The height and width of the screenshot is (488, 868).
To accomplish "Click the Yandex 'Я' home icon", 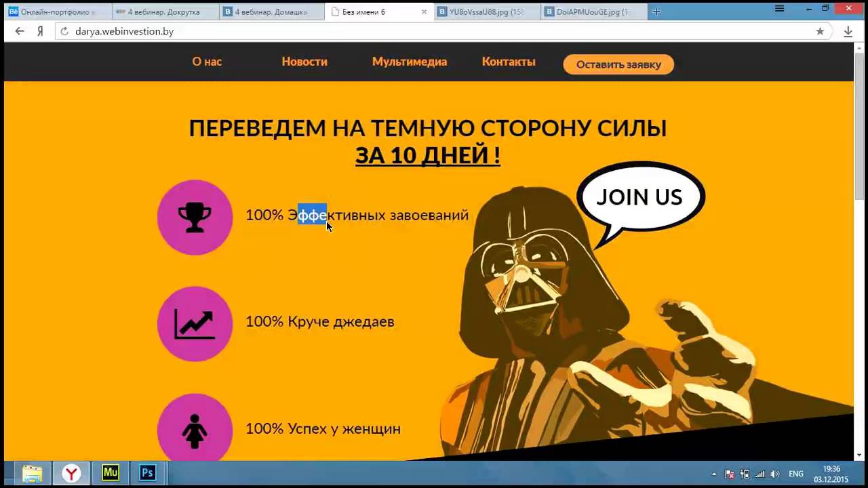I will pyautogui.click(x=41, y=31).
